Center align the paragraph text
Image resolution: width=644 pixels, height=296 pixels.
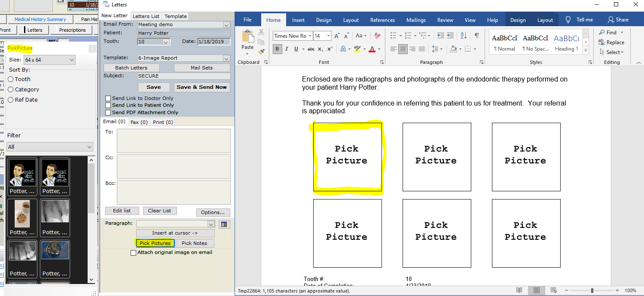[x=403, y=49]
